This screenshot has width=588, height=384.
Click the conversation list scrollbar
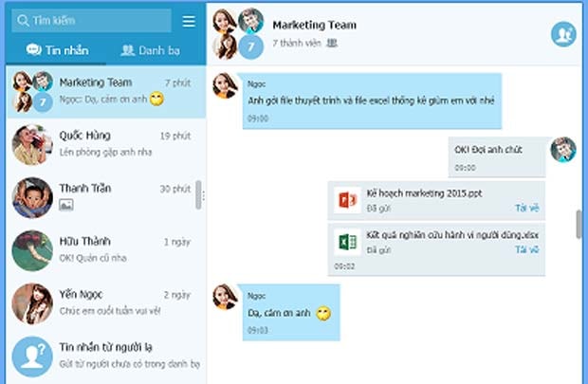[x=198, y=194]
